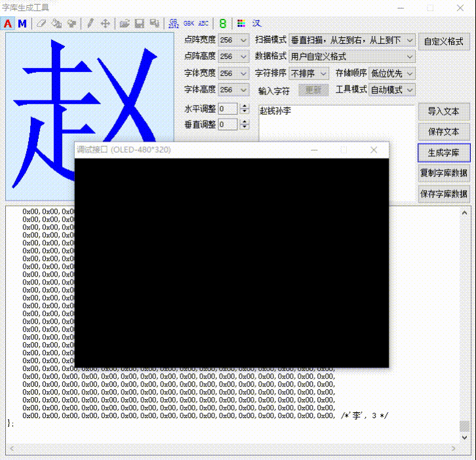Click the 复制字库数据 copy data button
Viewport: 476px width, 460px height.
click(x=444, y=173)
